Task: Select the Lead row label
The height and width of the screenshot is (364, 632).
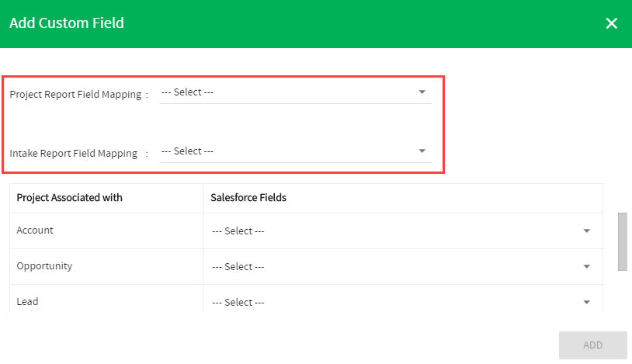Action: [27, 301]
